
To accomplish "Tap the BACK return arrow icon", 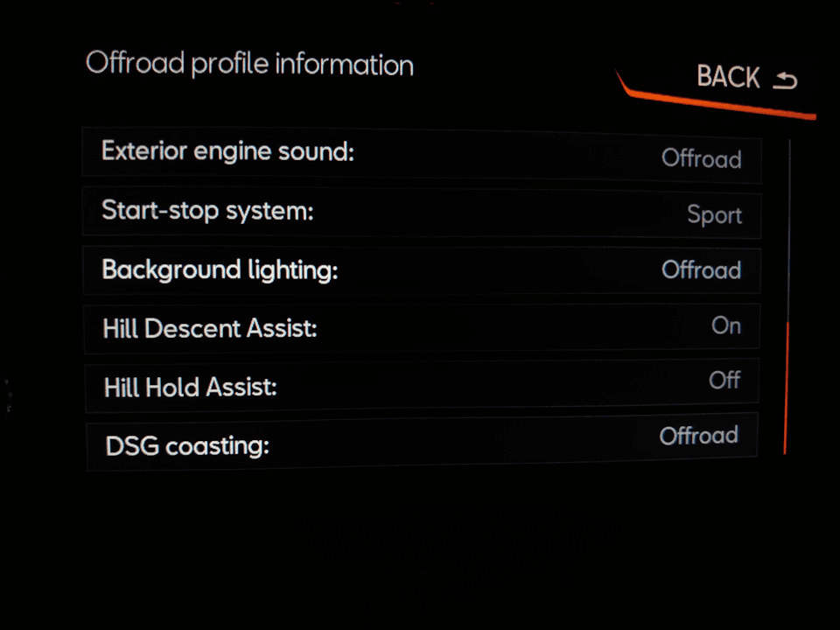I will [785, 80].
